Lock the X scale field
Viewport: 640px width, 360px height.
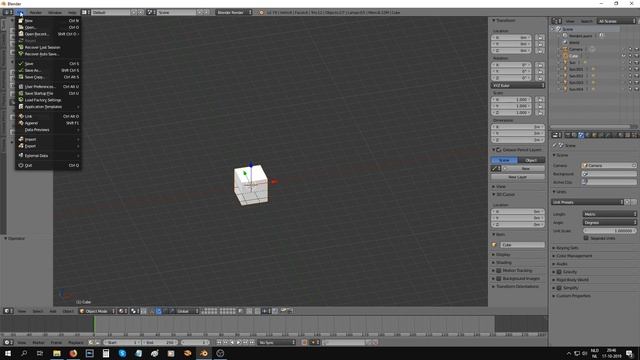540,100
